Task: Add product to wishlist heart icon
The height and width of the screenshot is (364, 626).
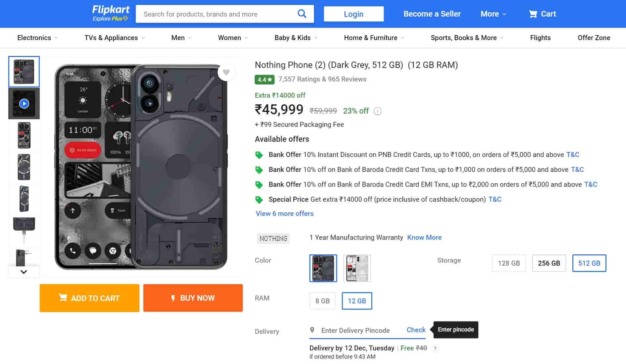Action: pyautogui.click(x=226, y=72)
